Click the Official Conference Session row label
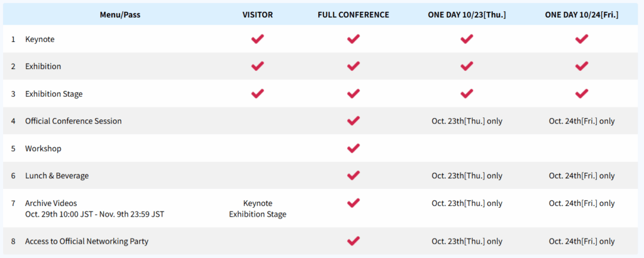The height and width of the screenshot is (258, 644). [73, 121]
